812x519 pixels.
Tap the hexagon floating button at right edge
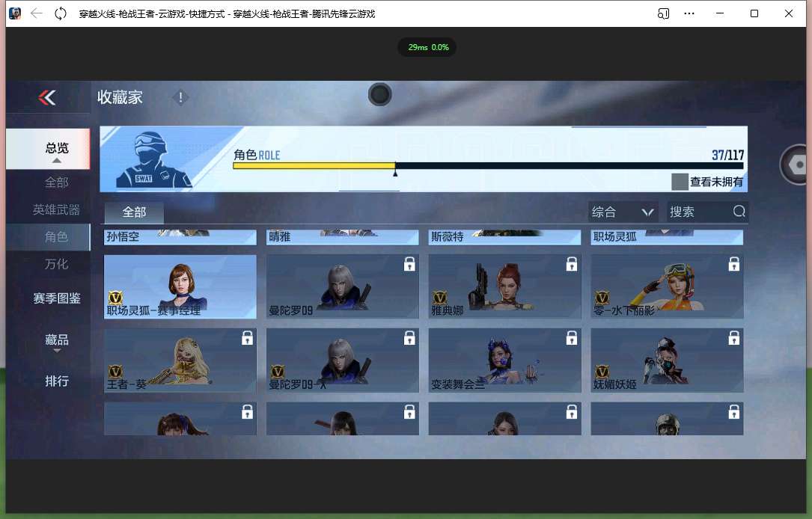(794, 165)
